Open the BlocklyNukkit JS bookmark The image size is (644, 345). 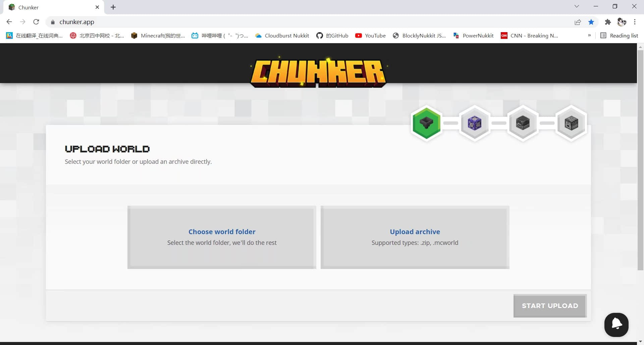pos(419,36)
